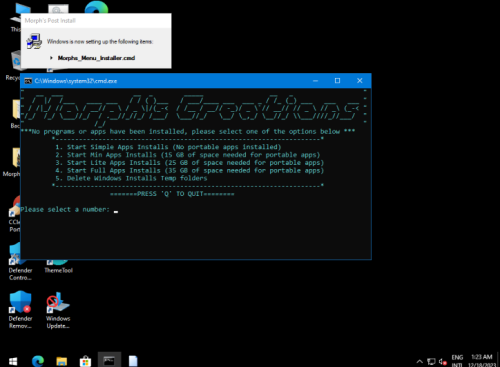
Task: Switch the ENG input language indicator
Action: (457, 361)
